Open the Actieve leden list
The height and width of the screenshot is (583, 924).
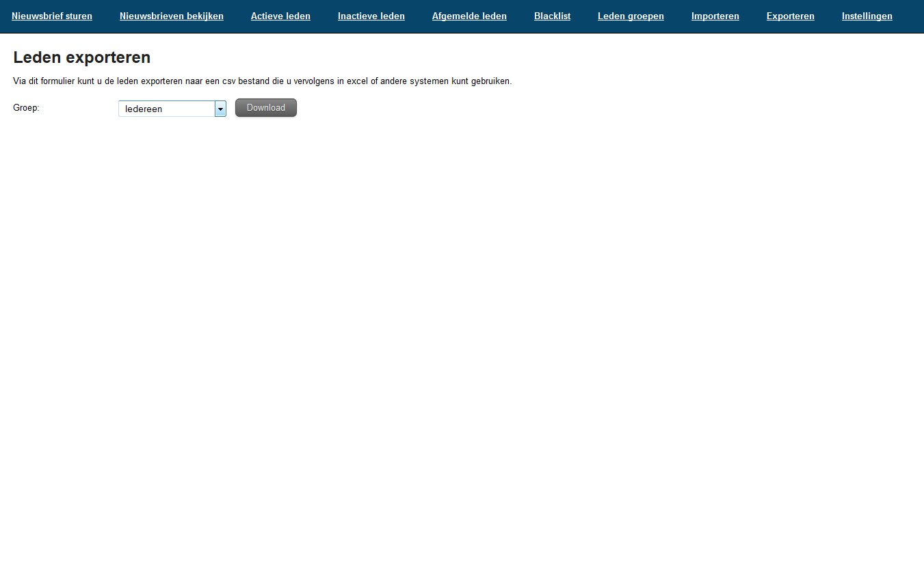[x=280, y=16]
